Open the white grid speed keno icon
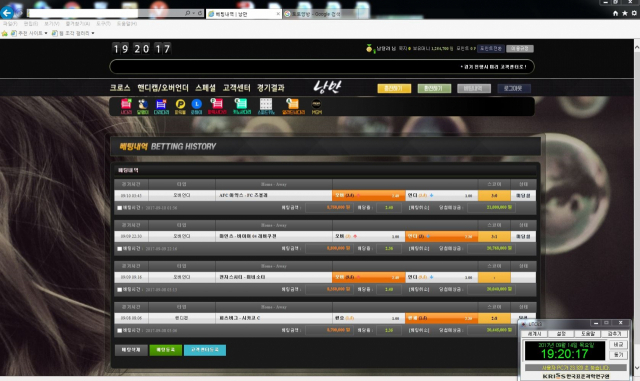The image size is (640, 381). 266,106
